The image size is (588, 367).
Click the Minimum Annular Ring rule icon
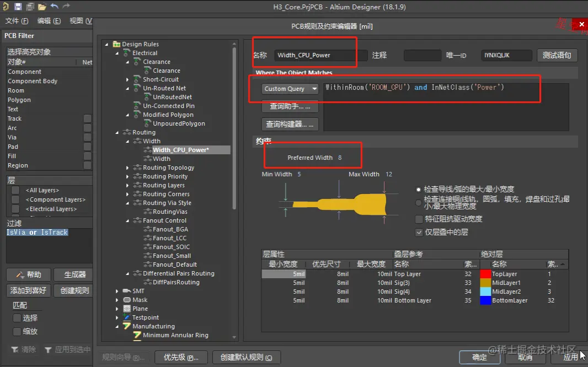tap(137, 335)
